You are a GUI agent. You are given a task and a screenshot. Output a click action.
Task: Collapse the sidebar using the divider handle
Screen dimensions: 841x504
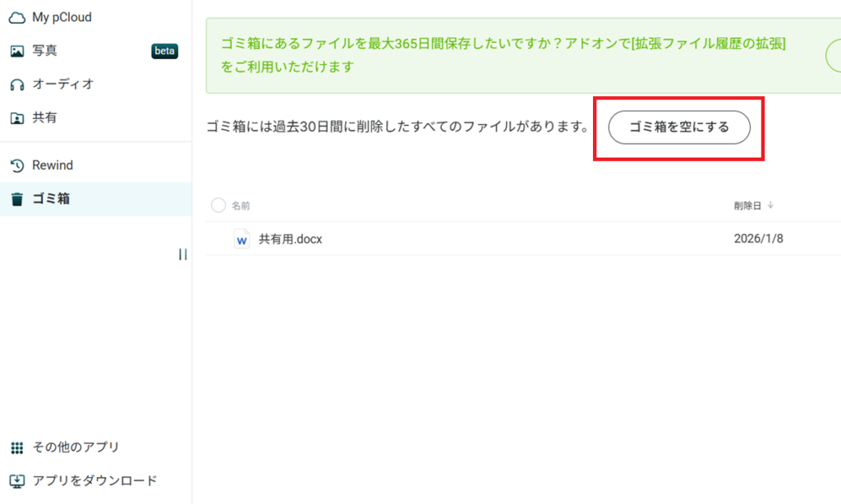click(182, 254)
